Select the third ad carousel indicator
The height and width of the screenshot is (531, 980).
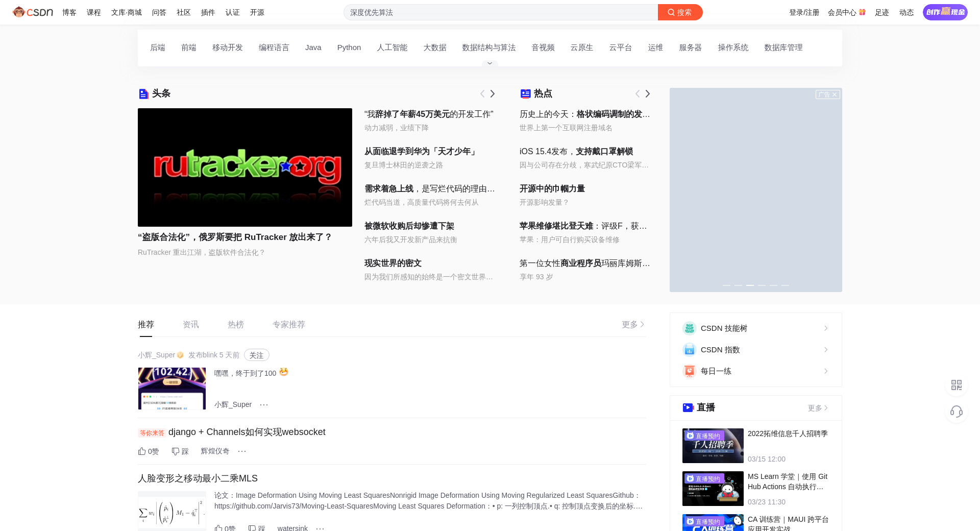point(750,285)
